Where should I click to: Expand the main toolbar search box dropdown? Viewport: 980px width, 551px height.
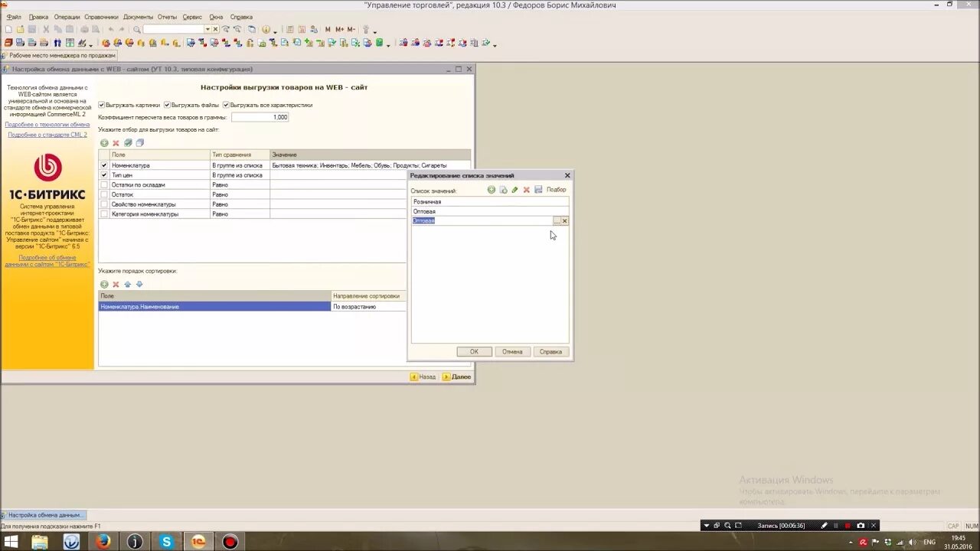(207, 29)
